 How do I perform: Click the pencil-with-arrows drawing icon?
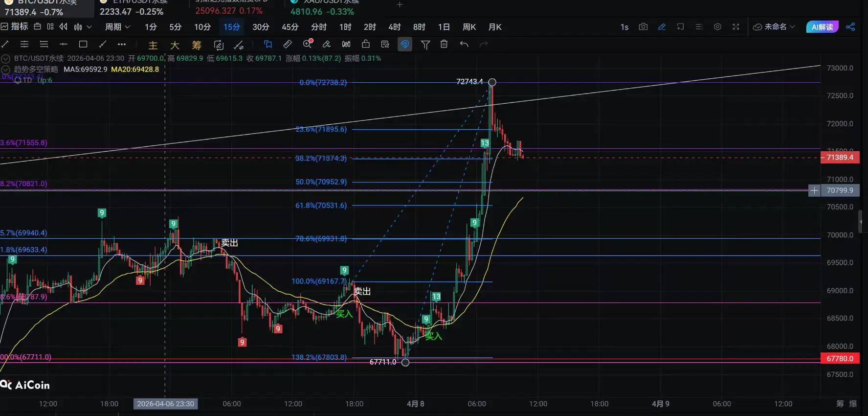tap(239, 45)
